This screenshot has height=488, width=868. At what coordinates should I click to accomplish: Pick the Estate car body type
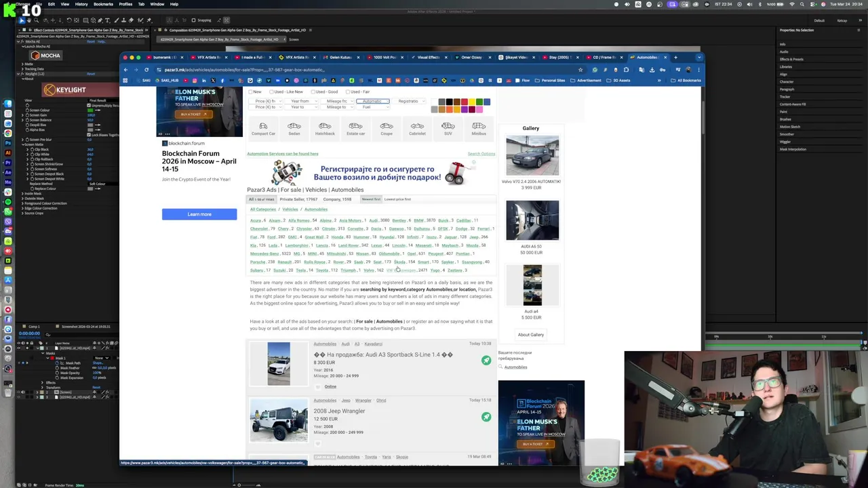click(355, 127)
